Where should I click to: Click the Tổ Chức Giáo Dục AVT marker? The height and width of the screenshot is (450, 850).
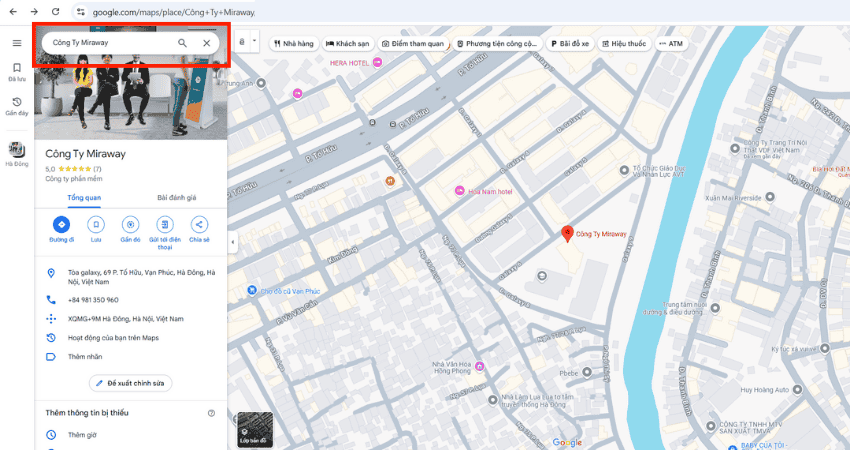tap(624, 170)
